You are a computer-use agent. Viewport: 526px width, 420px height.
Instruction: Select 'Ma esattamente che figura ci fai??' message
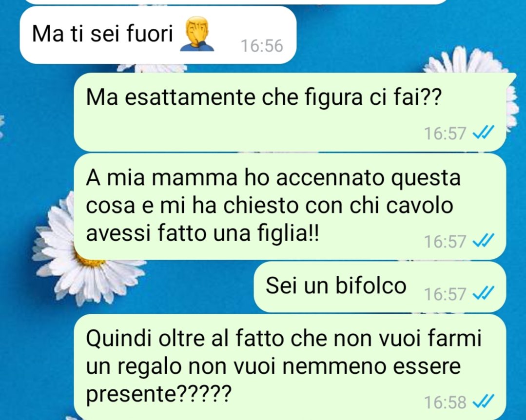click(290, 112)
